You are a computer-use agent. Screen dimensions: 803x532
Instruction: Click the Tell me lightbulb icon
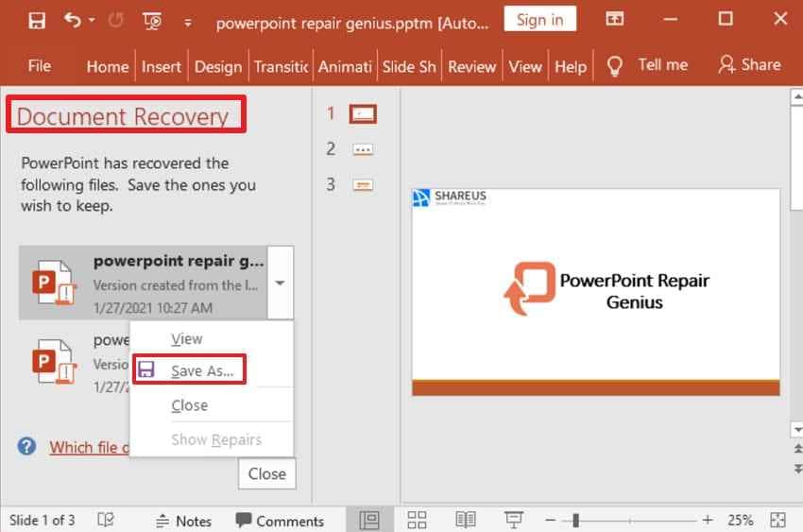(615, 66)
